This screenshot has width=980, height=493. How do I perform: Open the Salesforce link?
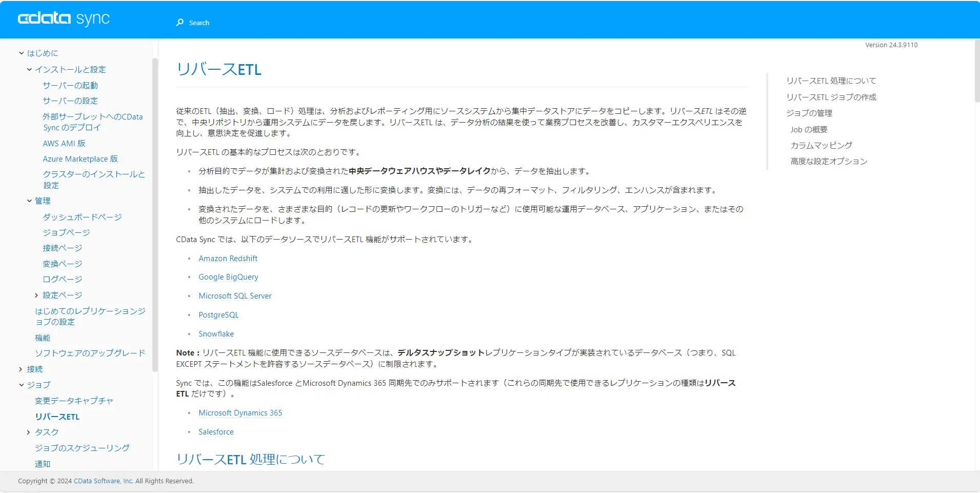pos(216,432)
